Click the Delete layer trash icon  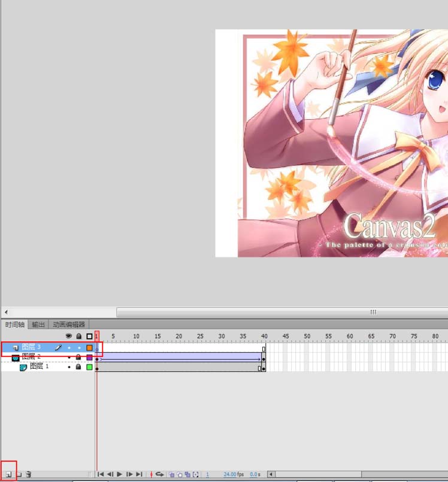pos(29,474)
